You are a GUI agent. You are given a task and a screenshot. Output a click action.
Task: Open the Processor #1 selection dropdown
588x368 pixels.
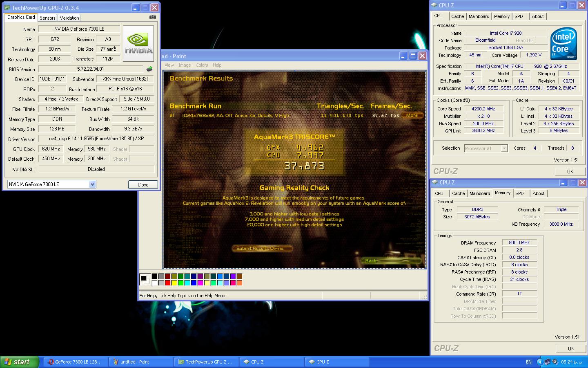[x=504, y=148]
